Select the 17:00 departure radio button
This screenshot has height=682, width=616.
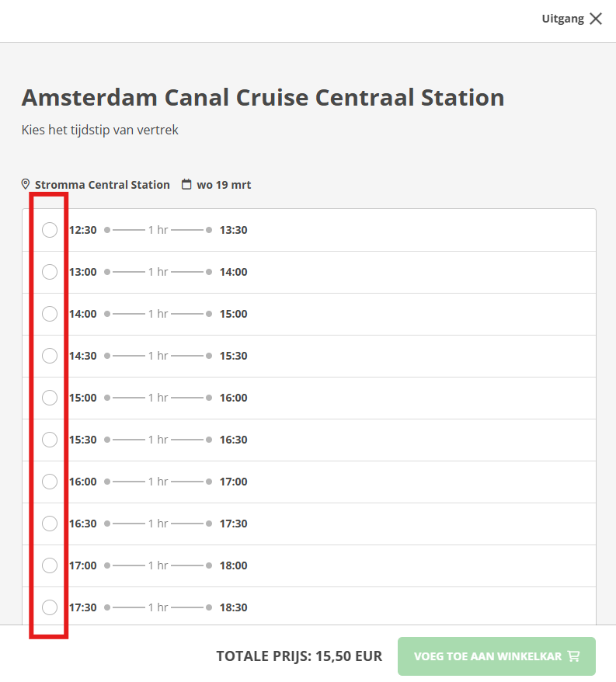pos(50,565)
